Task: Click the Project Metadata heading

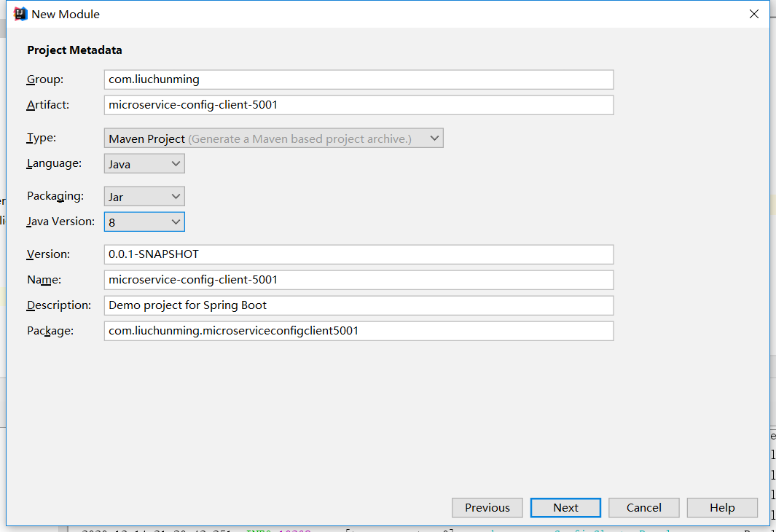Action: 75,50
